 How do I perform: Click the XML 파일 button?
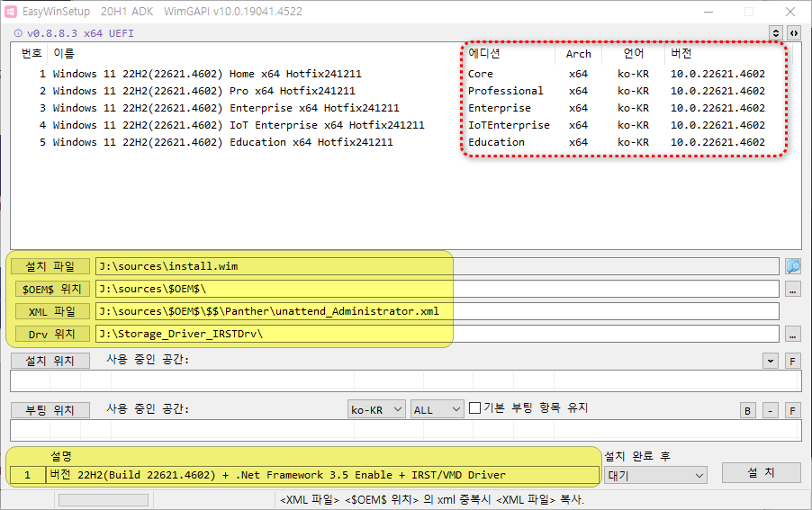(x=50, y=311)
